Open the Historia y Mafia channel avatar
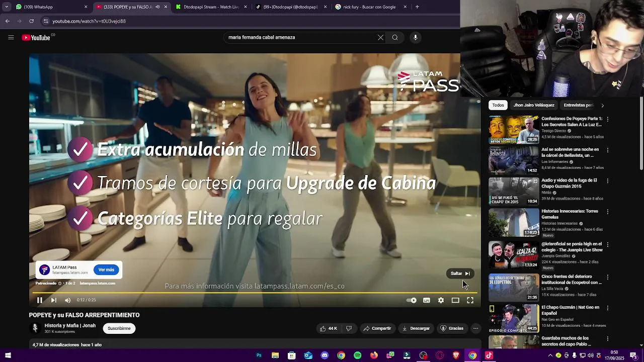This screenshot has width=644, height=362. point(35,328)
